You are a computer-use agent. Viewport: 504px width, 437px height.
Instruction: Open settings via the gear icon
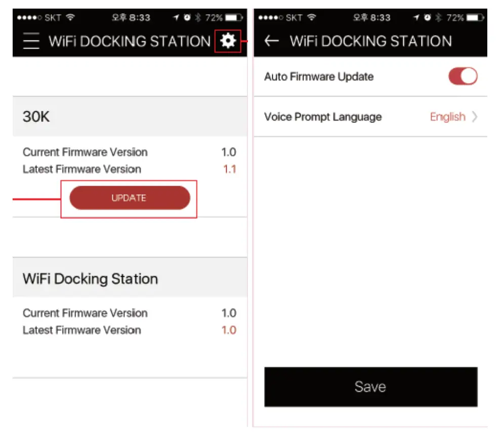pyautogui.click(x=228, y=40)
